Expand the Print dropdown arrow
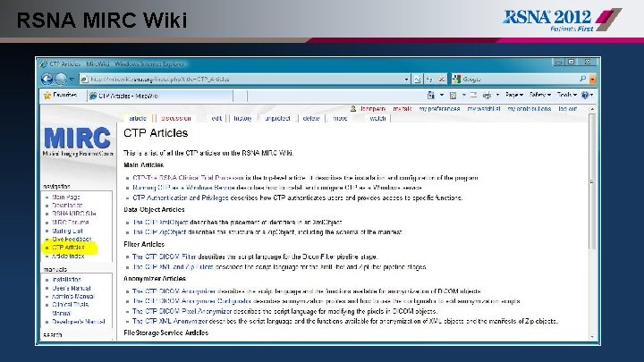This screenshot has width=644, height=362. pos(497,96)
